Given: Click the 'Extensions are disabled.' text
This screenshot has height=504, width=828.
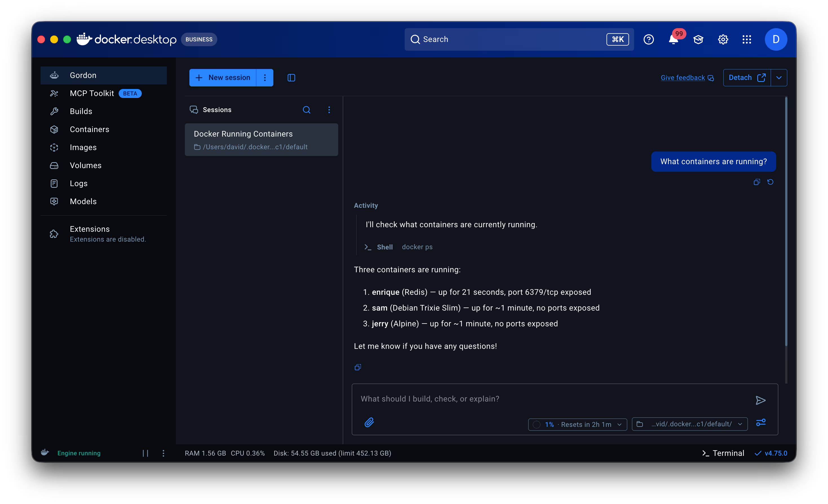Looking at the screenshot, I should click(108, 239).
